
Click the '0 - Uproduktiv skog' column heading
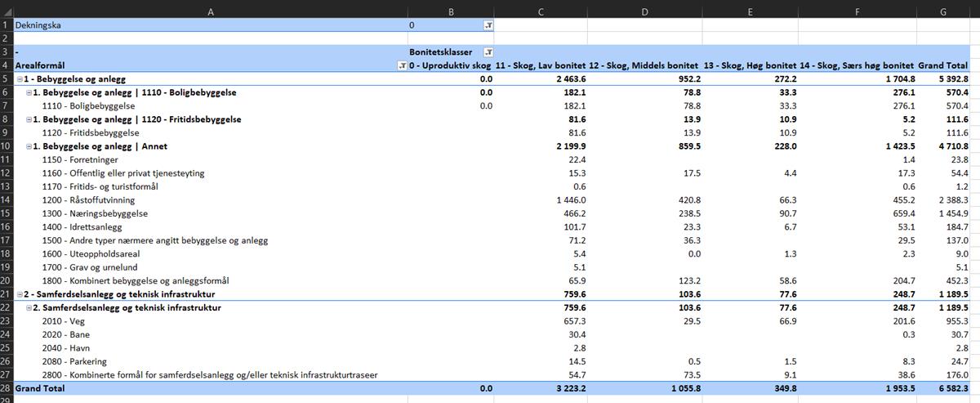coord(451,65)
